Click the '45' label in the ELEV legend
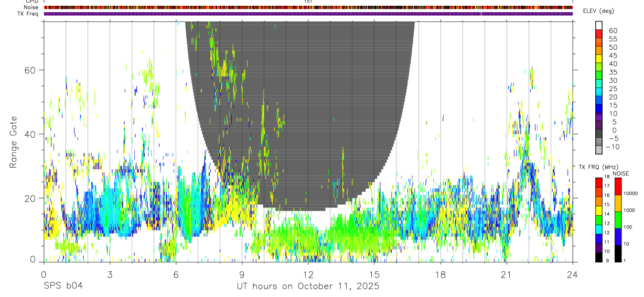The image size is (644, 297). 613,56
